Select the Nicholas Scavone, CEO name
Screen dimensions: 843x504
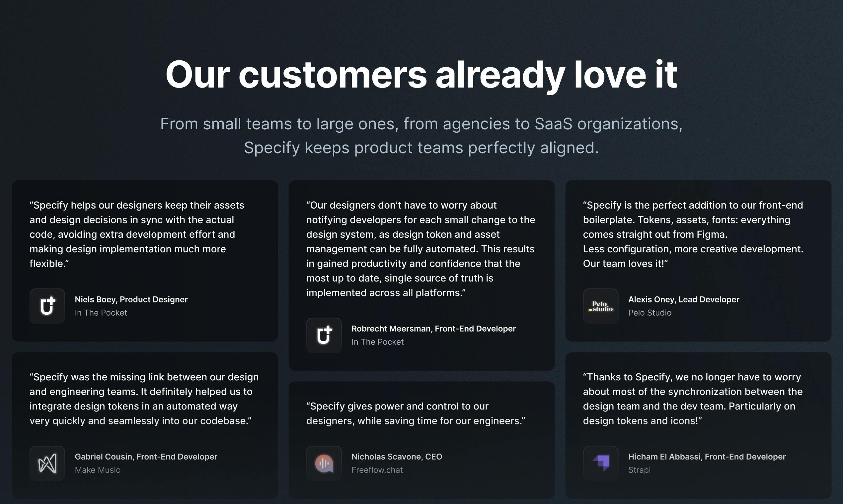[x=397, y=457]
